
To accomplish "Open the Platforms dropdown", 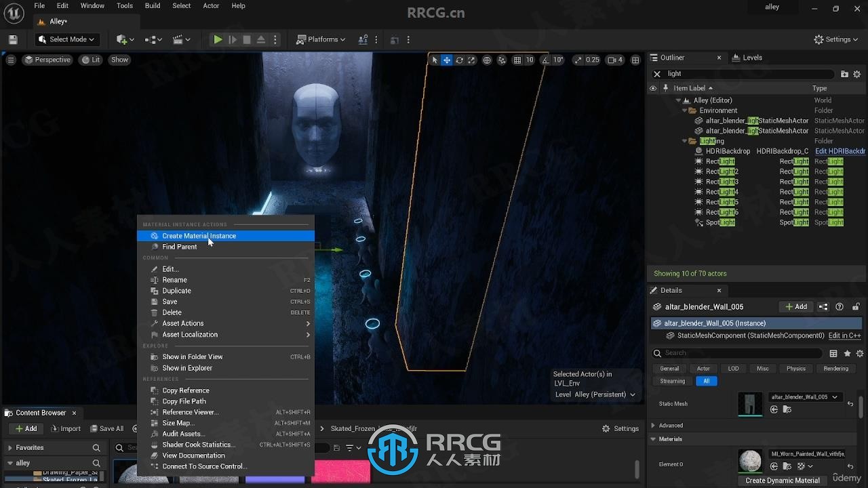I will pos(321,39).
